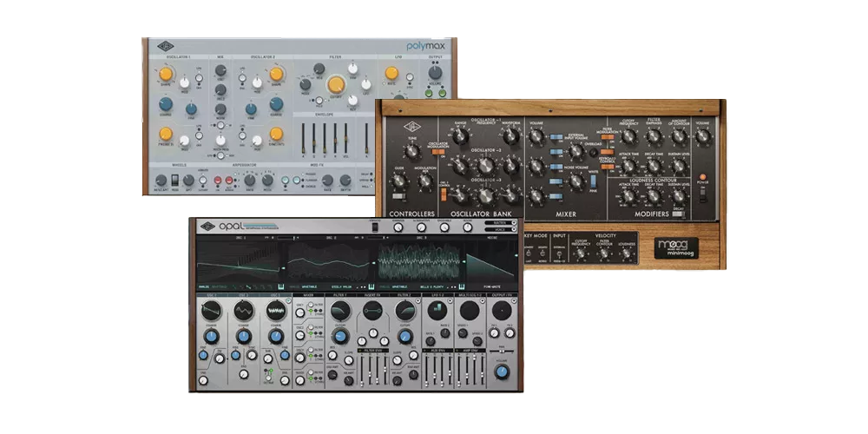Click the Moog minimoog badge
The image size is (868, 434).
(676, 247)
